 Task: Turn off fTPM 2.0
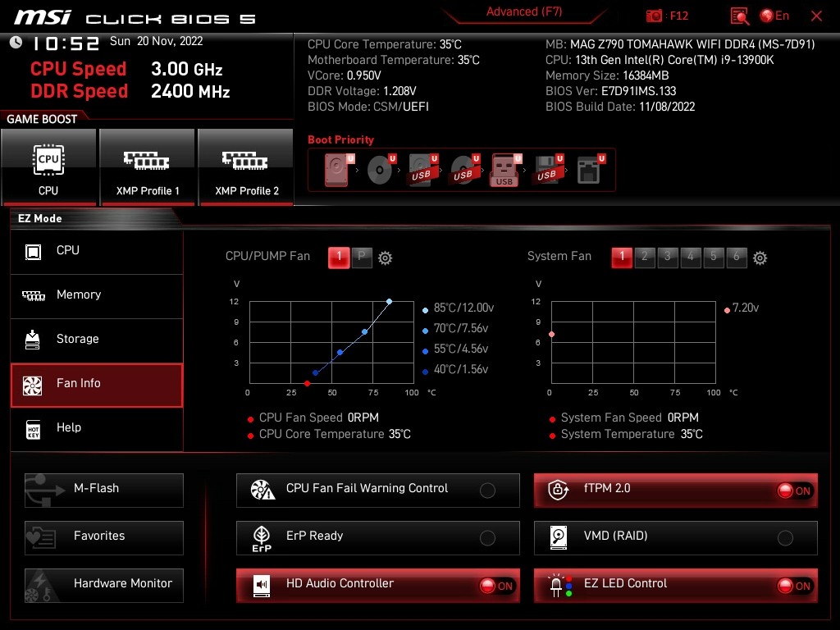pos(676,491)
